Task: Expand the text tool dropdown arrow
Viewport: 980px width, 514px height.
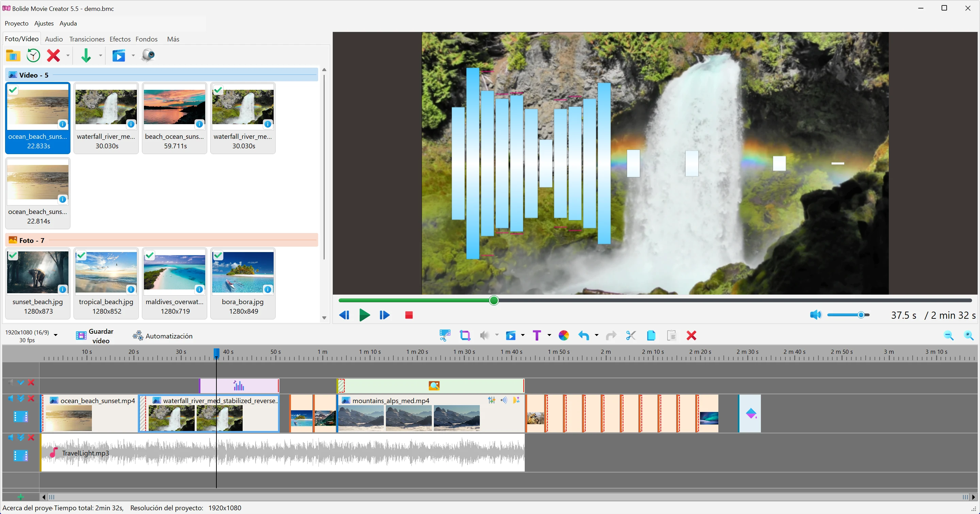Action: point(549,335)
